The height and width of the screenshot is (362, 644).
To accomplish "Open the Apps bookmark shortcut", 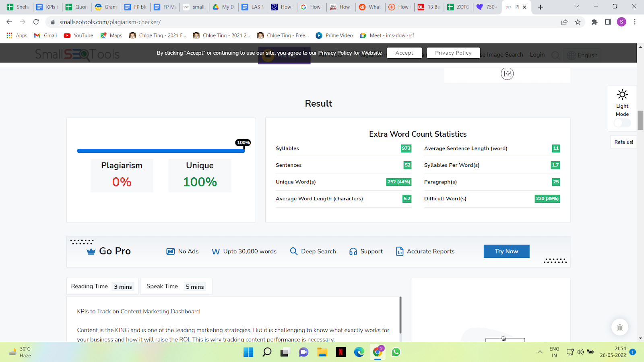I will tap(17, 35).
